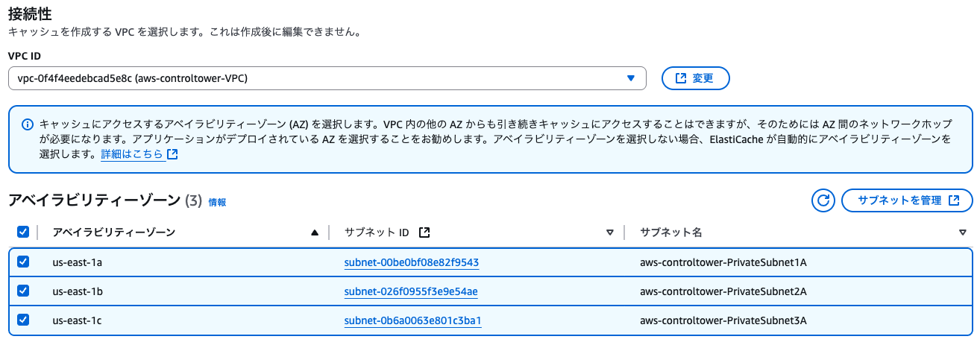Uncheck the us-east-1c row checkbox
The height and width of the screenshot is (348, 980).
click(x=23, y=320)
